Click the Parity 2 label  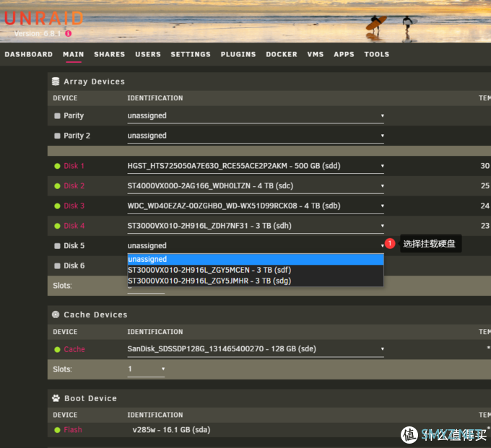77,136
